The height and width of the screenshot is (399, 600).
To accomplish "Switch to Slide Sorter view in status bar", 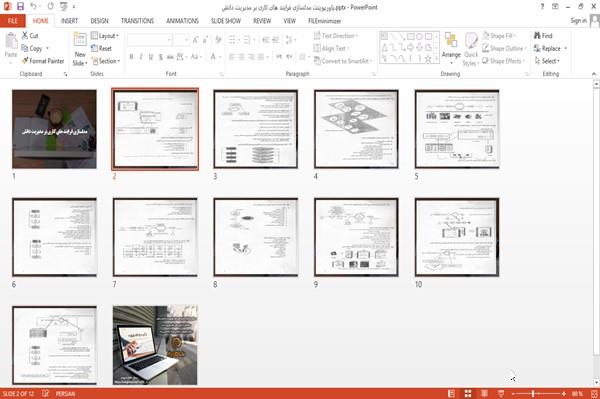I will [468, 394].
